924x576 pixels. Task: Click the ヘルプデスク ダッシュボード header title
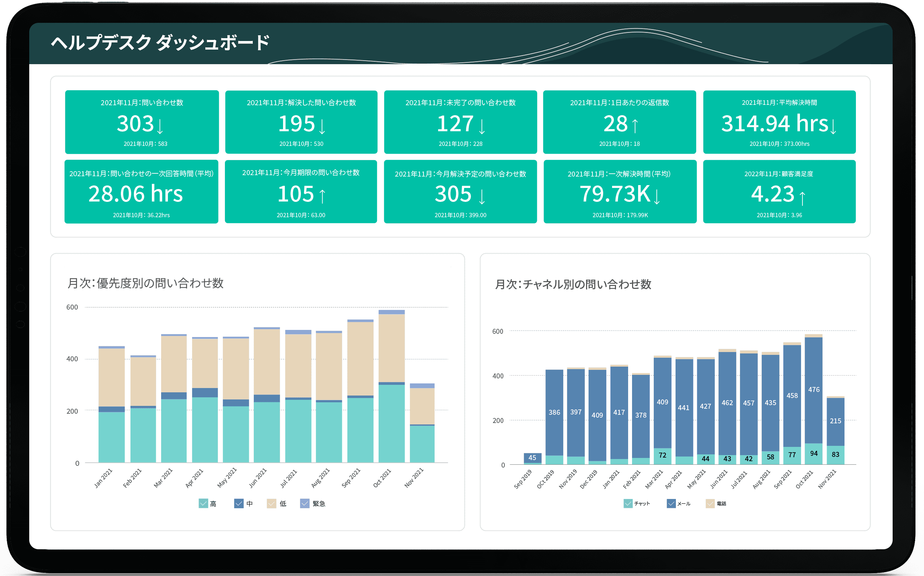tap(160, 43)
